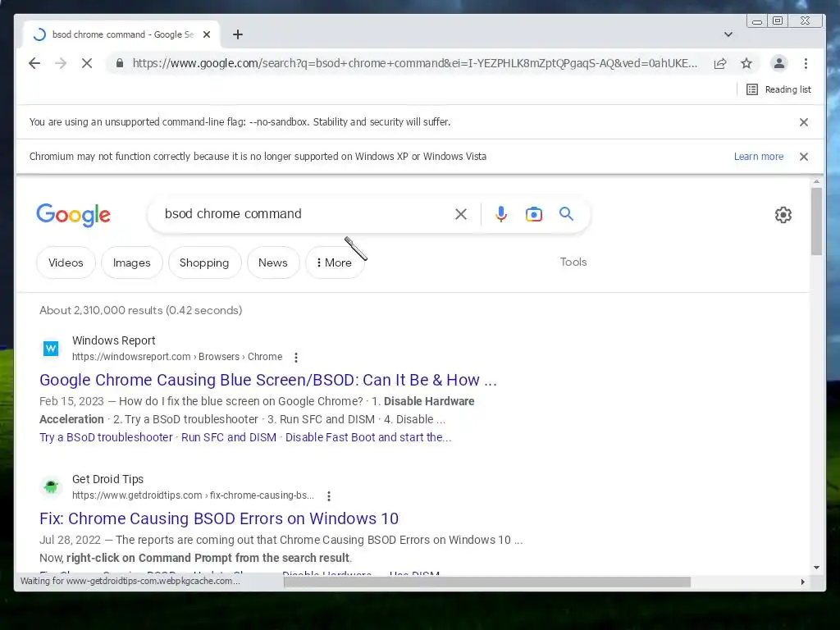
Task: View site information via the lock icon
Action: [x=120, y=63]
